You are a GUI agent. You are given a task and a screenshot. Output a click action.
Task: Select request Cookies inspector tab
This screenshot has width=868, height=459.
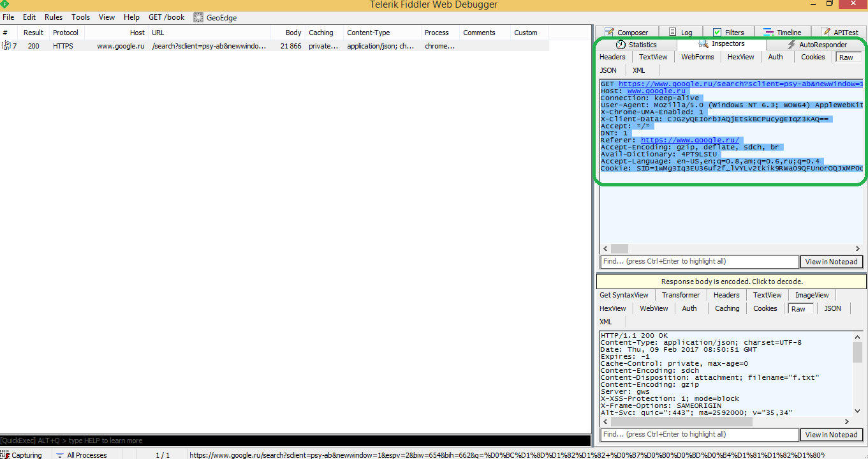813,57
